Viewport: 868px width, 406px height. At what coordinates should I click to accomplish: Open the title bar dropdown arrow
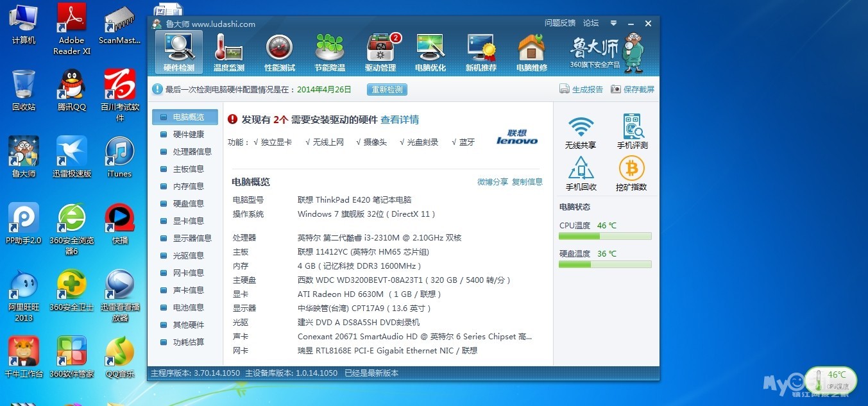tap(613, 23)
